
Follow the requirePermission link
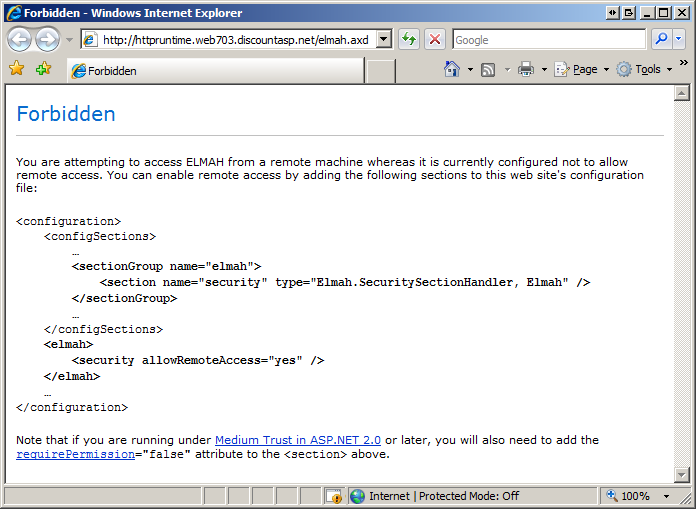pyautogui.click(x=75, y=454)
